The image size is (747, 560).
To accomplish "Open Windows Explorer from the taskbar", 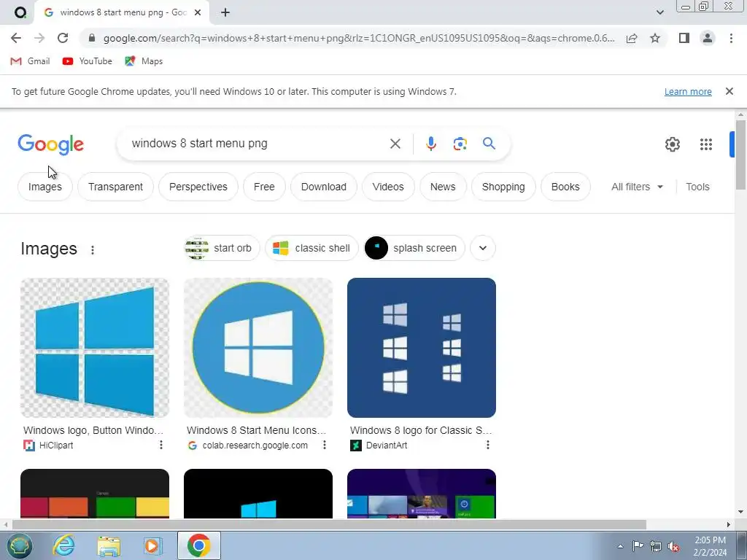I will [109, 545].
